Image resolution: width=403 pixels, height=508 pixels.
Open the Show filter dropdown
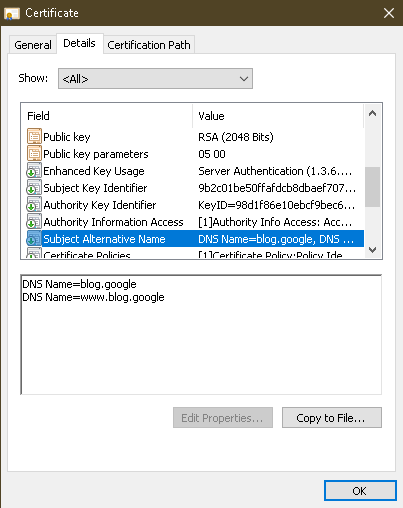[155, 79]
